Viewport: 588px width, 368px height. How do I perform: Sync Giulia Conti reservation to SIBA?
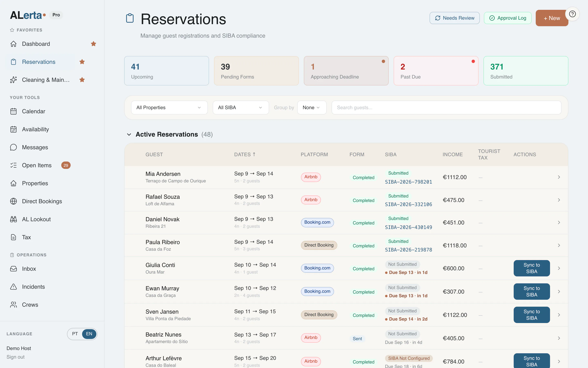(x=532, y=268)
